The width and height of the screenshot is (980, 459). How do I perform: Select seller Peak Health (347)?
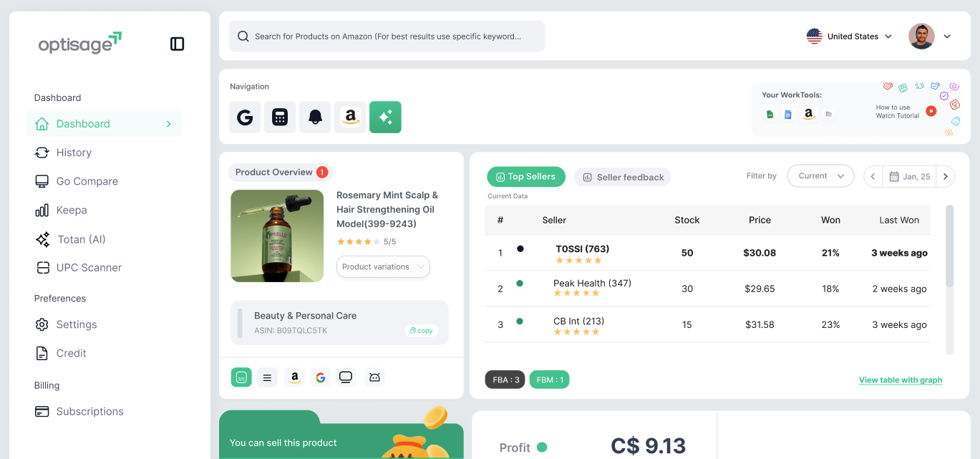[593, 283]
